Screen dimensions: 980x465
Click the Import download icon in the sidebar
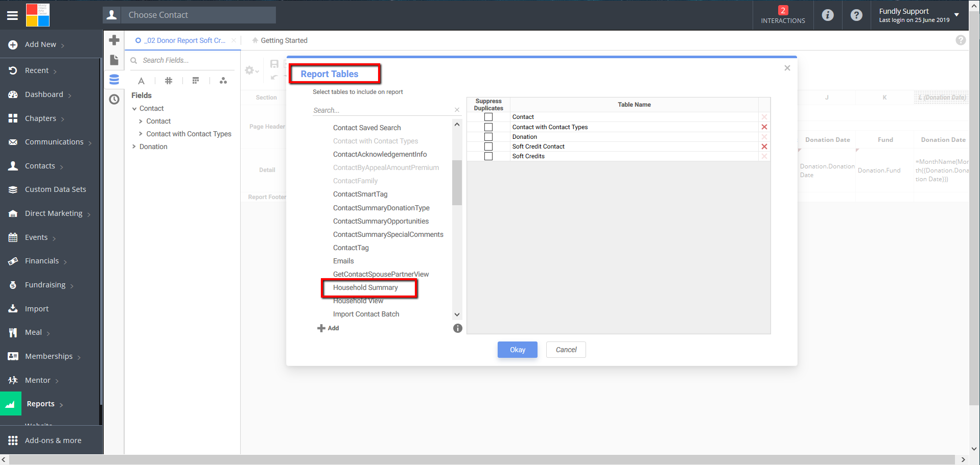[x=13, y=308]
